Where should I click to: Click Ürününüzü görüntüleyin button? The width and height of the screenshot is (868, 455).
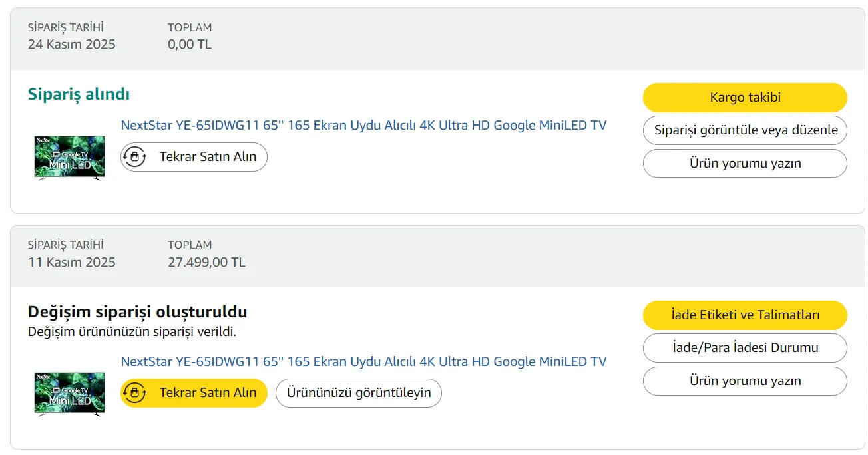(359, 393)
